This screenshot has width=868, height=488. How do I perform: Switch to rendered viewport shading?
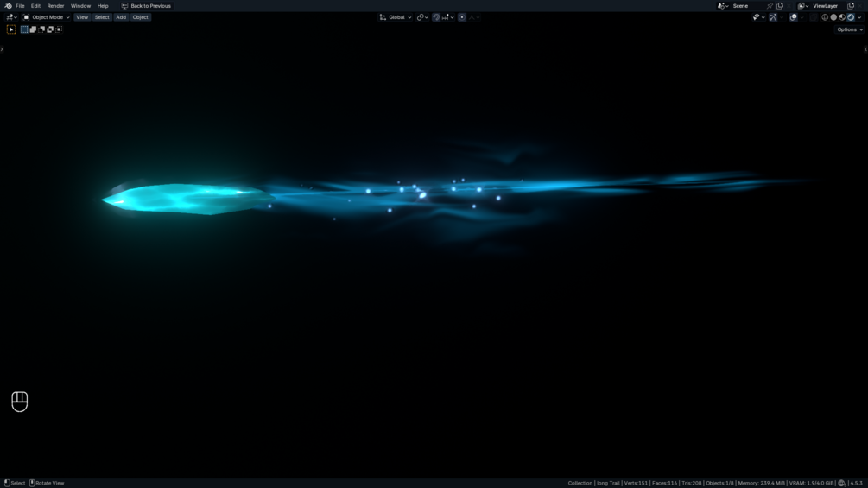click(851, 17)
